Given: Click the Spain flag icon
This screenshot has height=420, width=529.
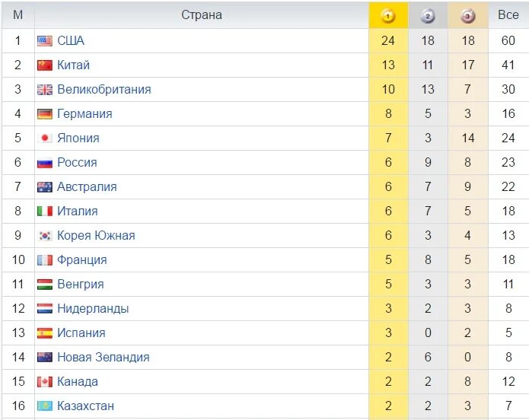Looking at the screenshot, I should coord(45,333).
